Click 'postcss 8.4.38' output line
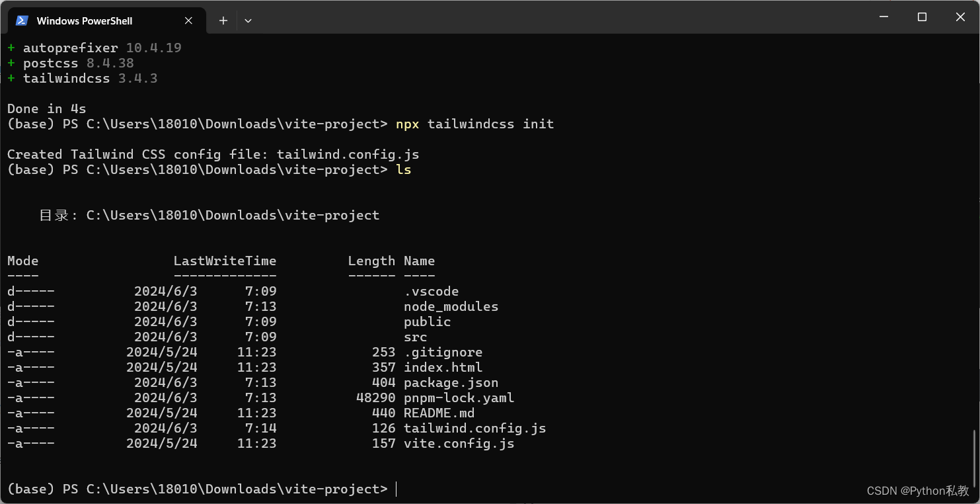 point(71,63)
